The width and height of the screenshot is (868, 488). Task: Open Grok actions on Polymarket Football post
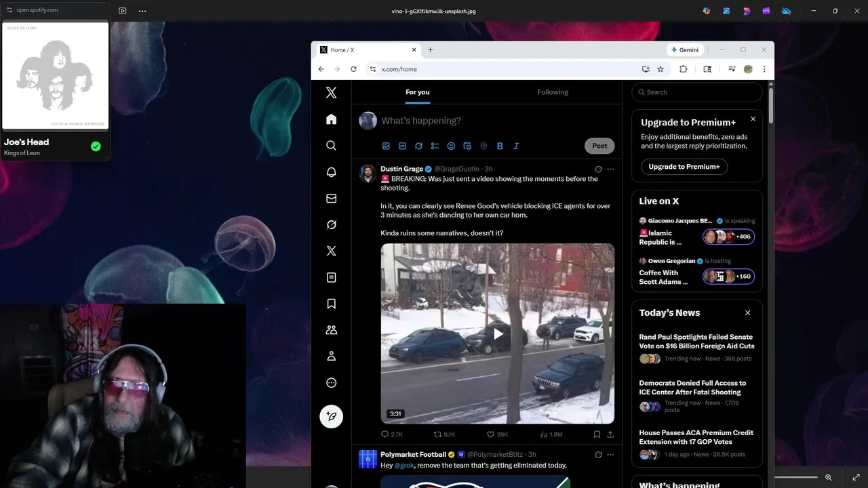598,455
